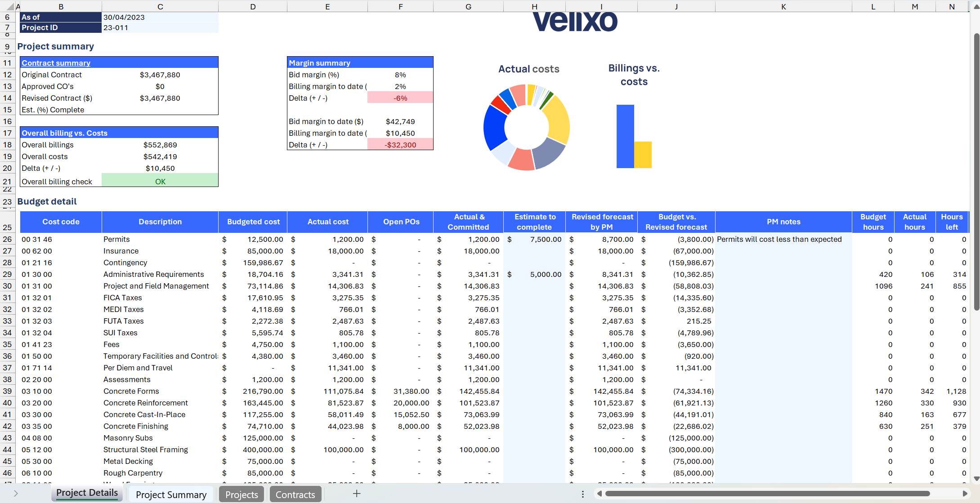Open the Projects sheet tab
980x503 pixels.
(242, 494)
